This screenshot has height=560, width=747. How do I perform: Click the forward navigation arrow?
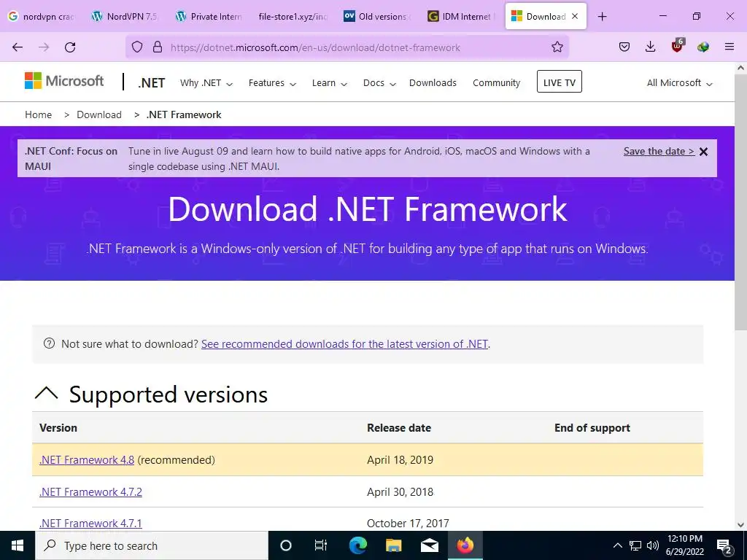44,47
